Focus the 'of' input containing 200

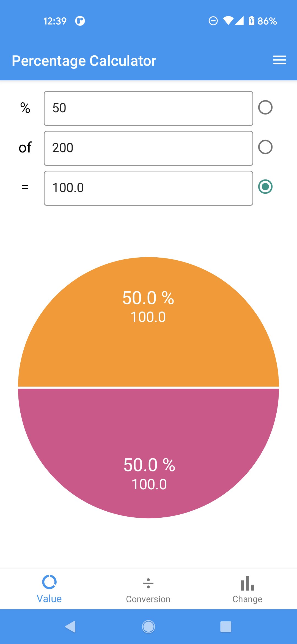[148, 148]
